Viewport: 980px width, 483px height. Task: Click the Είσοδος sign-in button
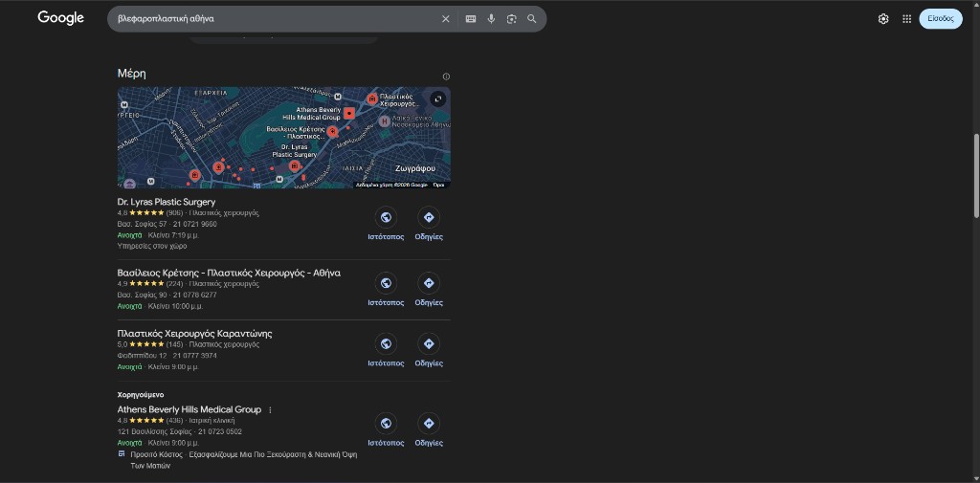coord(941,19)
